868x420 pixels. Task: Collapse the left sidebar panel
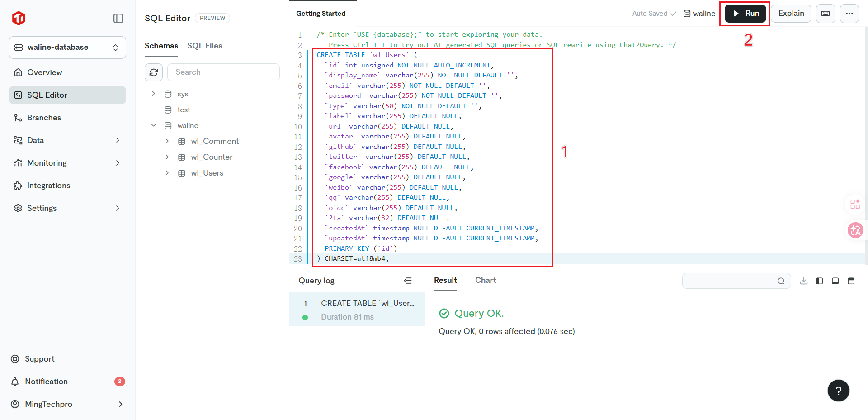coord(118,18)
